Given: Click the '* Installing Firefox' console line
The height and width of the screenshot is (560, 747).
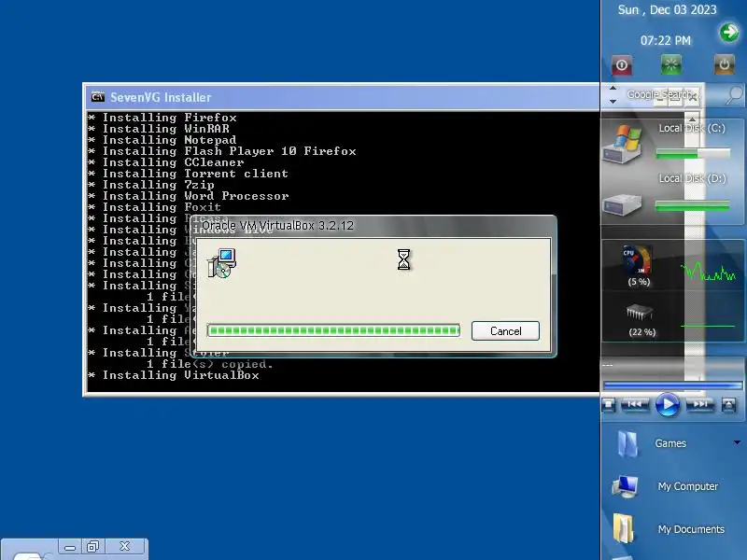Looking at the screenshot, I should click(162, 118).
